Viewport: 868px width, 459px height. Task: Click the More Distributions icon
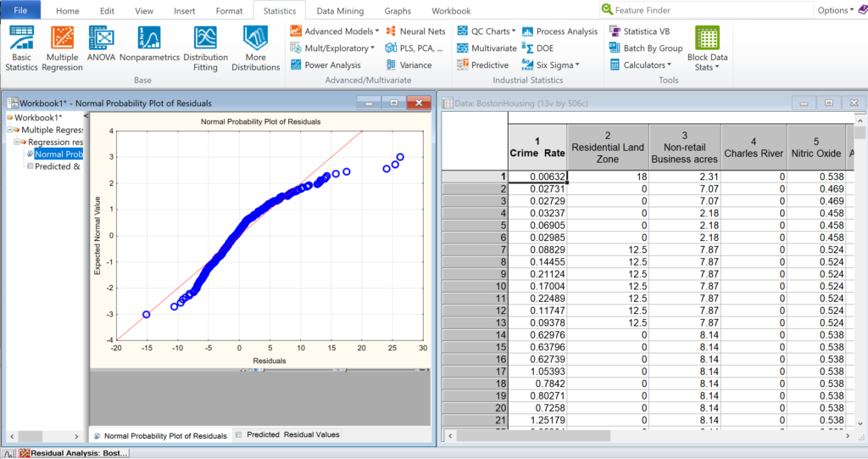(256, 48)
